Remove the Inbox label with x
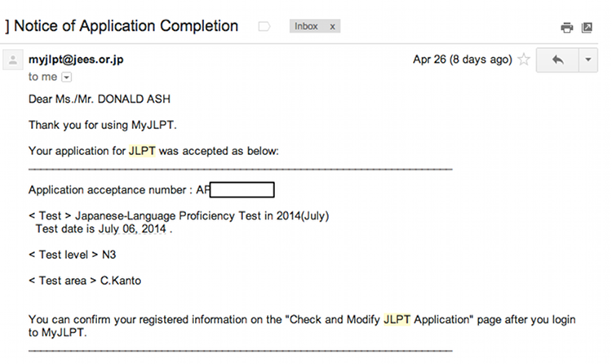The image size is (612, 364). pyautogui.click(x=332, y=27)
